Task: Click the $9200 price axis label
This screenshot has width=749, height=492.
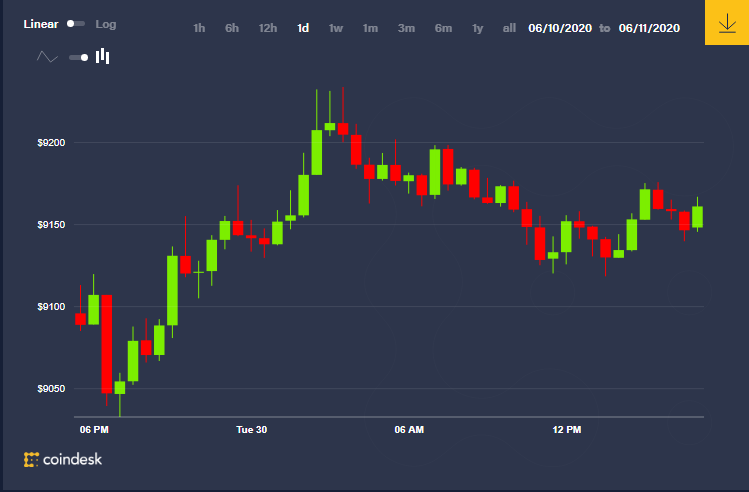Action: tap(51, 143)
